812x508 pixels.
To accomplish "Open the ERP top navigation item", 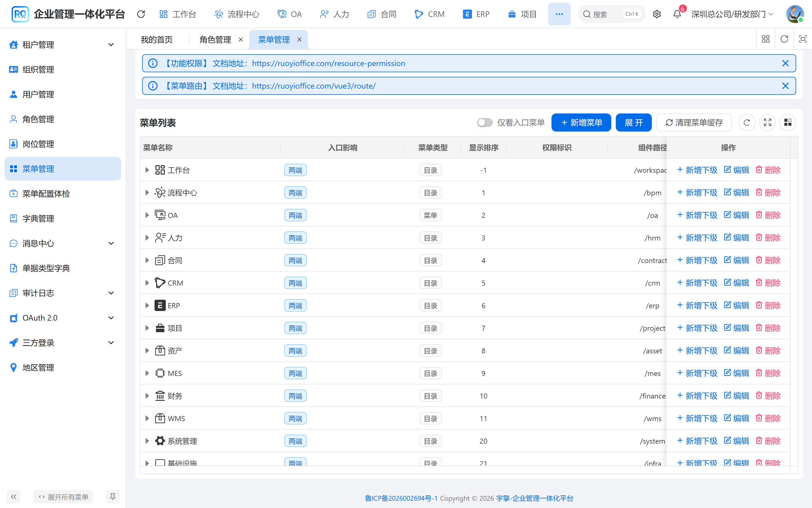I will click(x=476, y=14).
